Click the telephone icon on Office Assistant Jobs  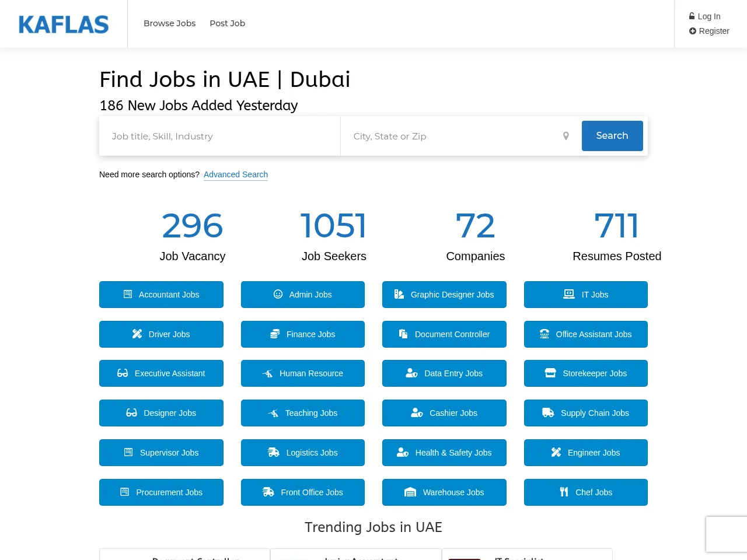click(544, 334)
